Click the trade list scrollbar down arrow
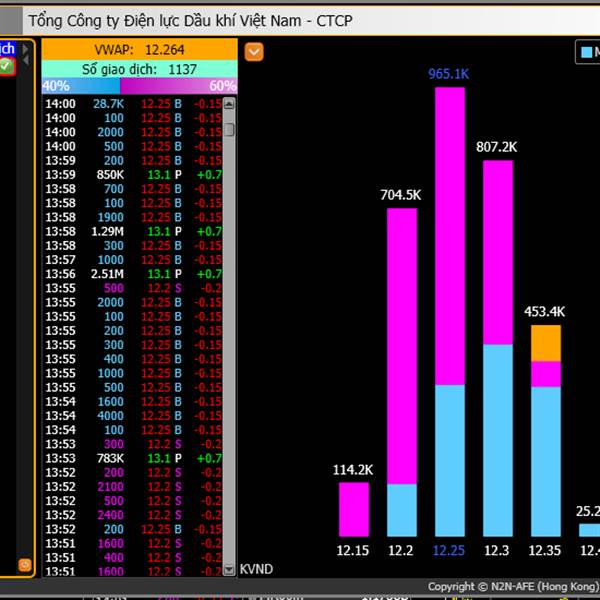600x600 pixels. pyautogui.click(x=229, y=570)
